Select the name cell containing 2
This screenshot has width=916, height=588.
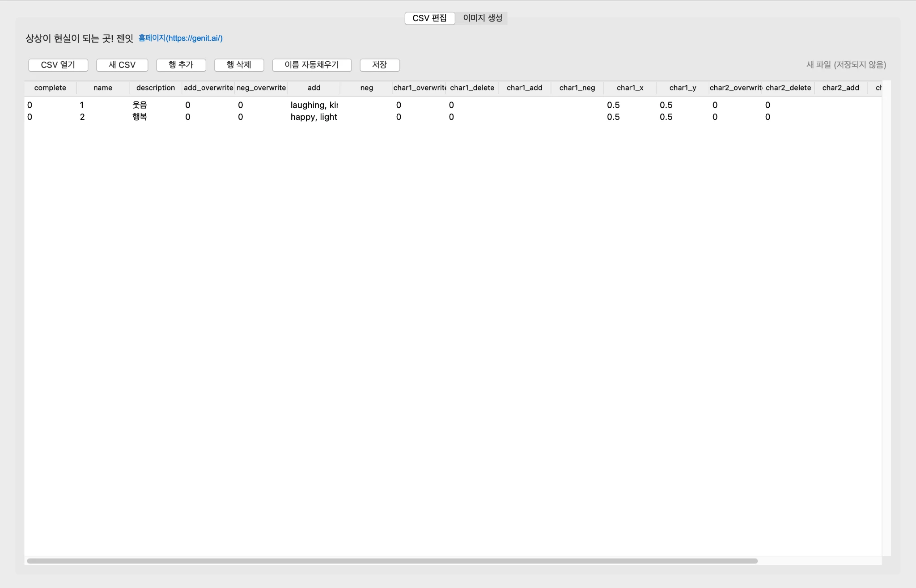82,117
